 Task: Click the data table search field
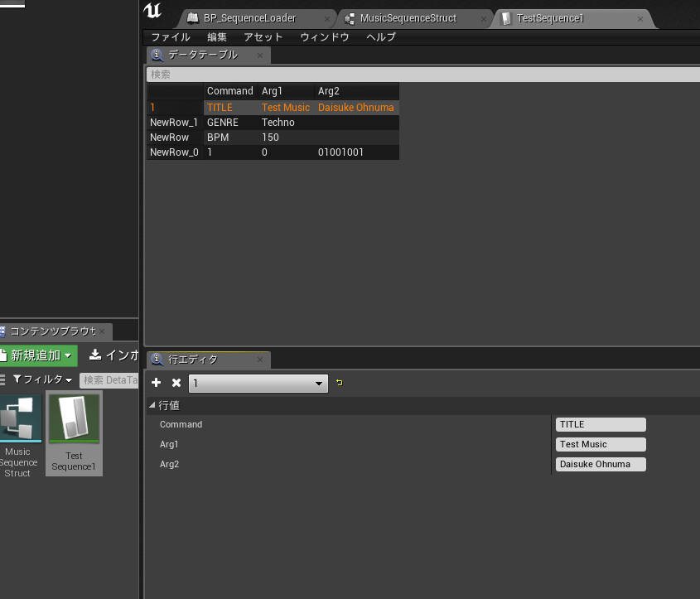pyautogui.click(x=422, y=75)
